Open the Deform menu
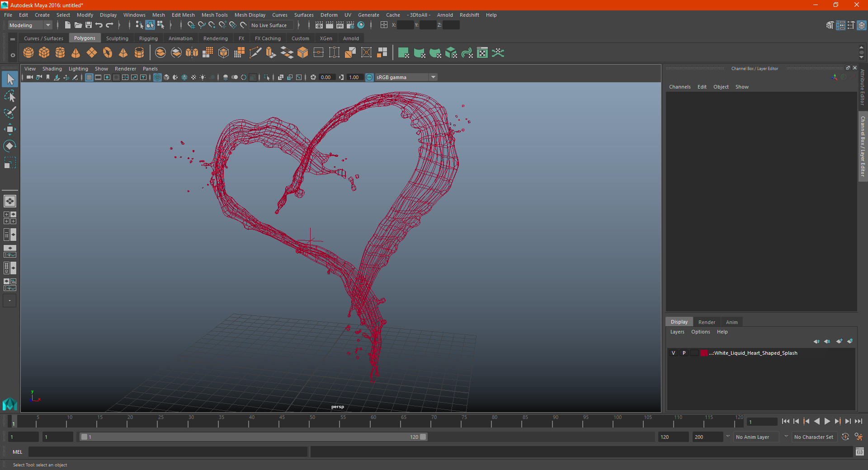 point(329,15)
